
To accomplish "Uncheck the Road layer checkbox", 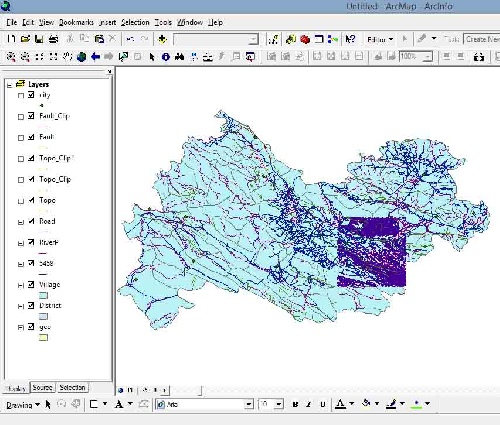I will [x=31, y=221].
